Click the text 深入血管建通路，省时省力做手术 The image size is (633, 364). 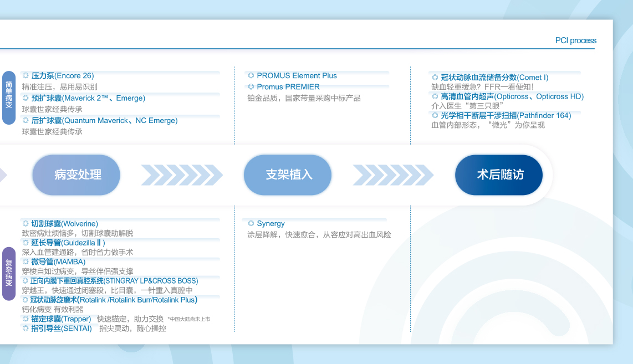[78, 252]
